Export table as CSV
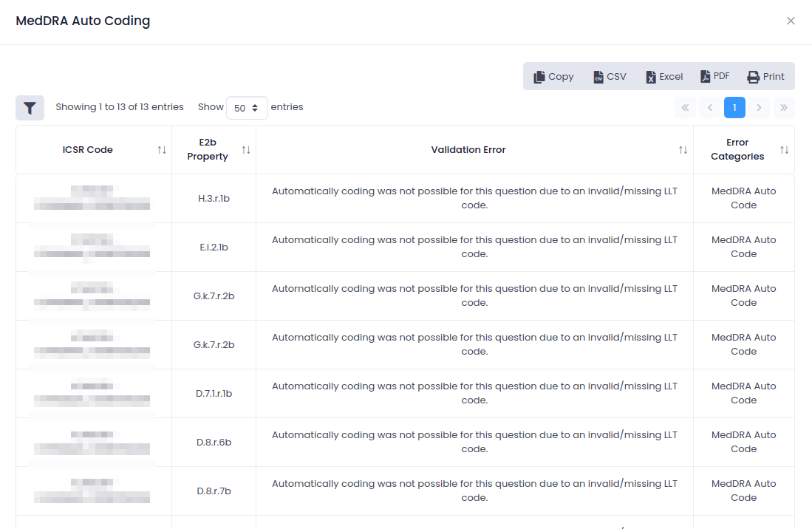Image resolution: width=812 pixels, height=529 pixels. click(610, 77)
